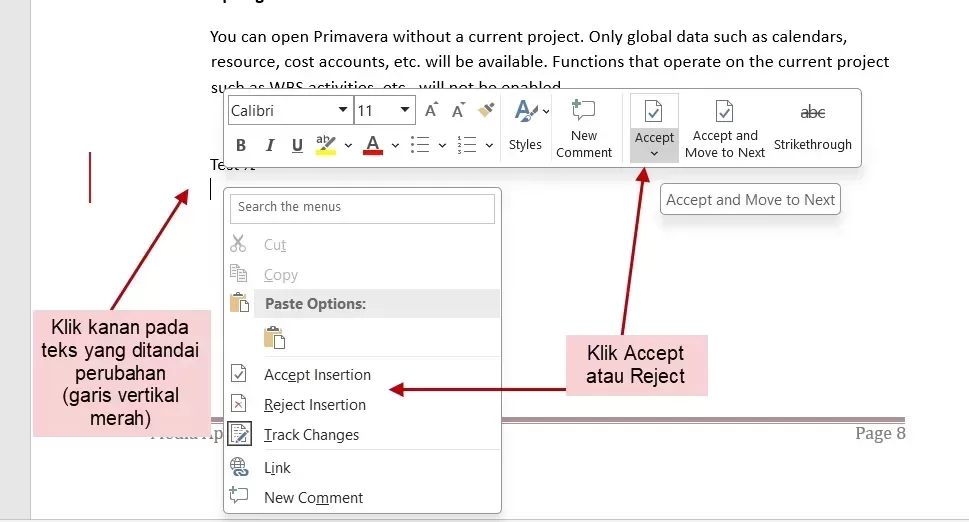Click Accept and Move to Next
This screenshot has height=522, width=969.
(x=725, y=128)
